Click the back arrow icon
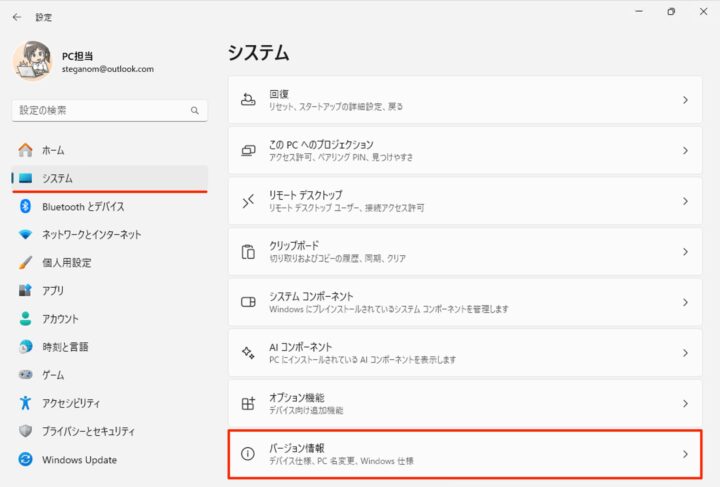This screenshot has width=720, height=487. [17, 17]
